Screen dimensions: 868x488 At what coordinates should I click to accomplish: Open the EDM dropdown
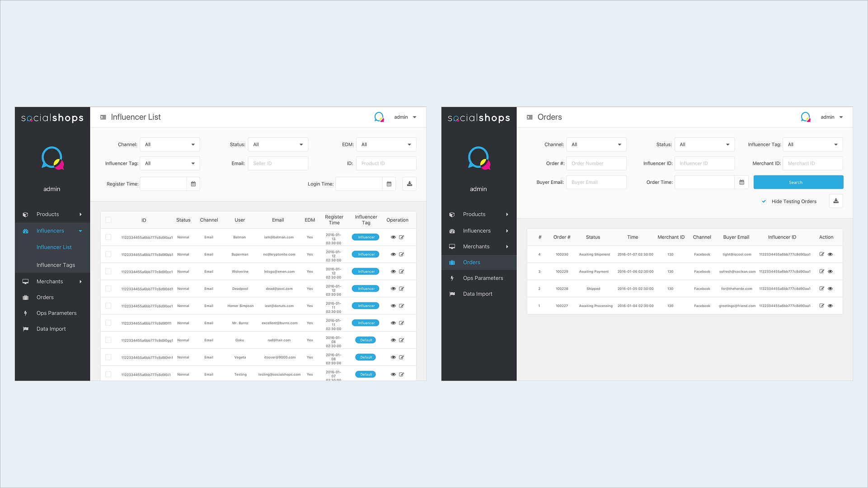pos(386,144)
